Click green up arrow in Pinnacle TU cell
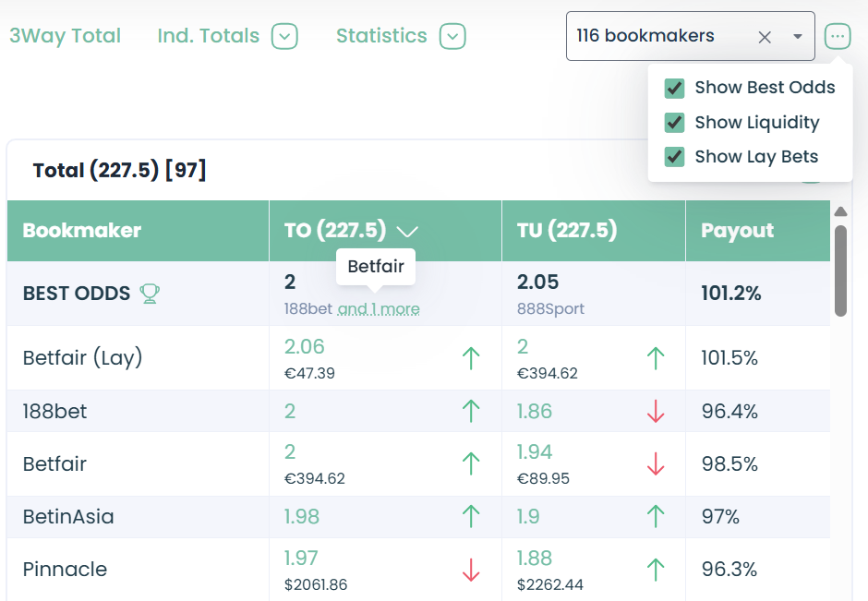 coord(656,570)
